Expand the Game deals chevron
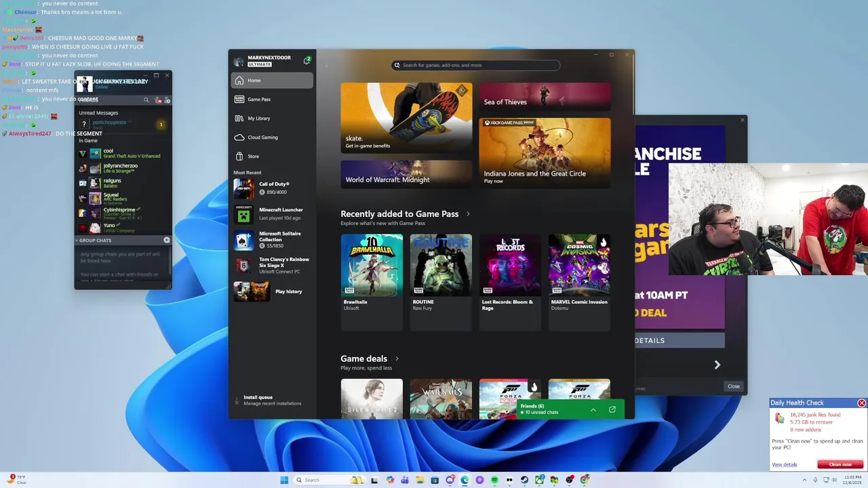 point(397,359)
